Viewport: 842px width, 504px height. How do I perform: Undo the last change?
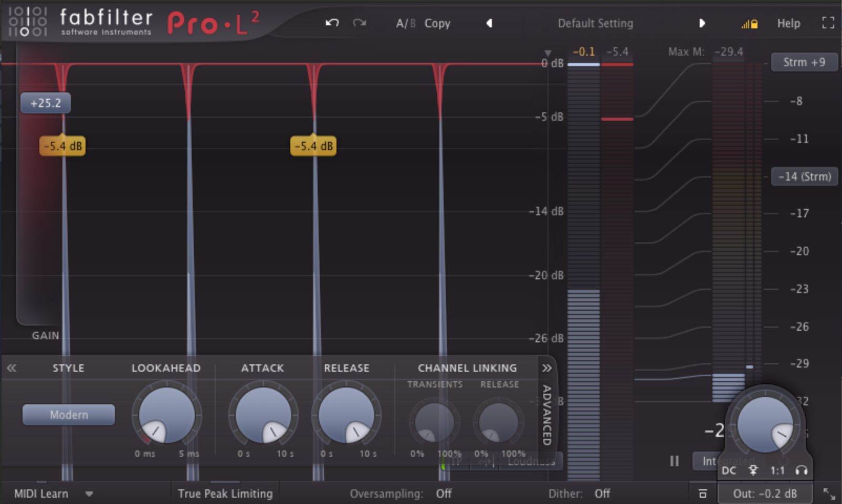point(331,23)
